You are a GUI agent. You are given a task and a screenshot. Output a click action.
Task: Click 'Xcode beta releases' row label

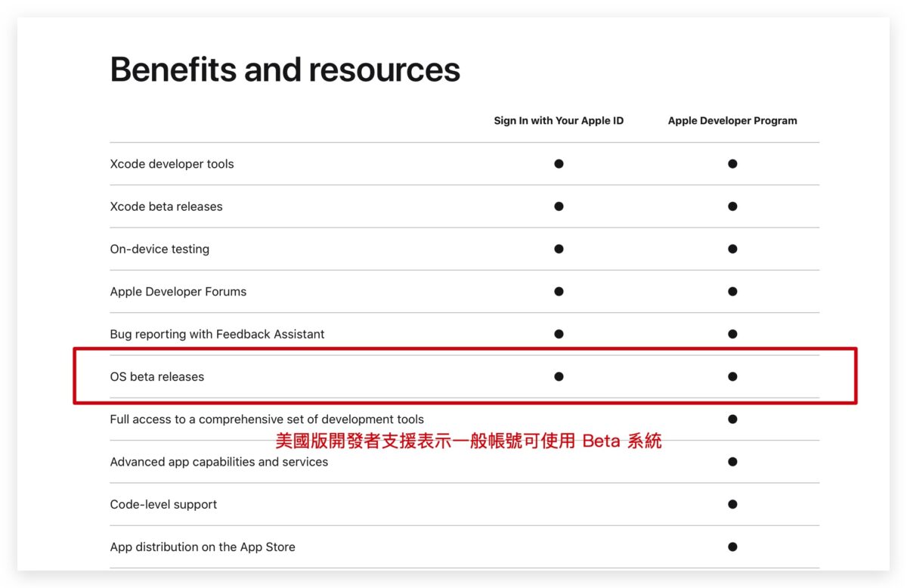coord(166,206)
